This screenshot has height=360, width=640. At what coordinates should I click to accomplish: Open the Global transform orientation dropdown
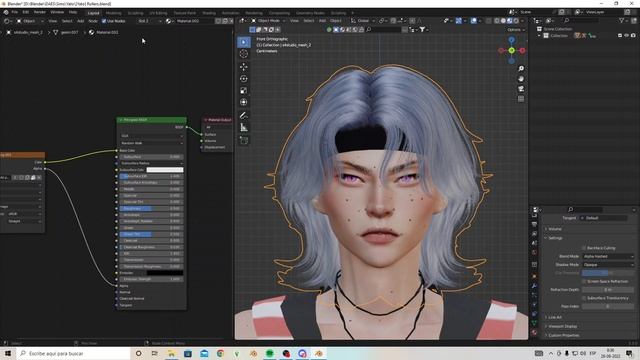(x=362, y=20)
